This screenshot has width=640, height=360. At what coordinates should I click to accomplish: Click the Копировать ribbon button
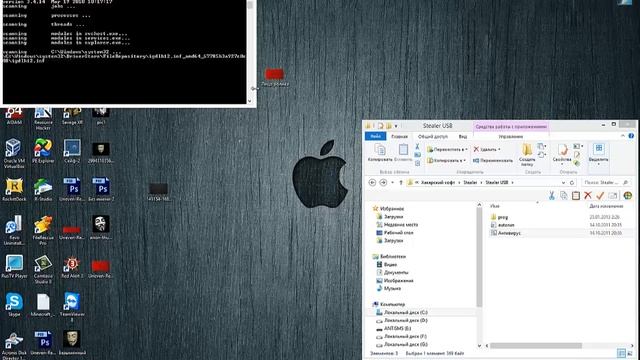[380, 153]
